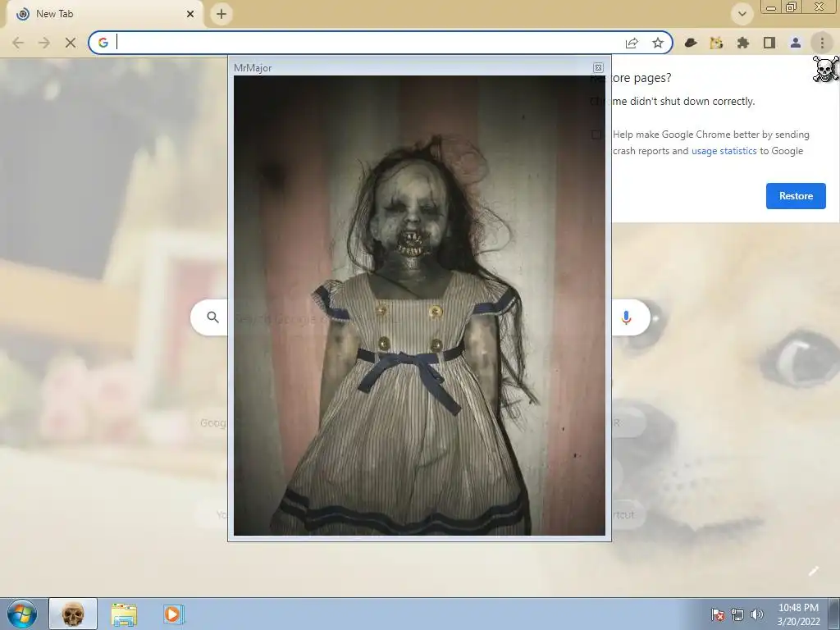Toggle the Chrome side panel
This screenshot has height=630, width=840.
tap(769, 43)
